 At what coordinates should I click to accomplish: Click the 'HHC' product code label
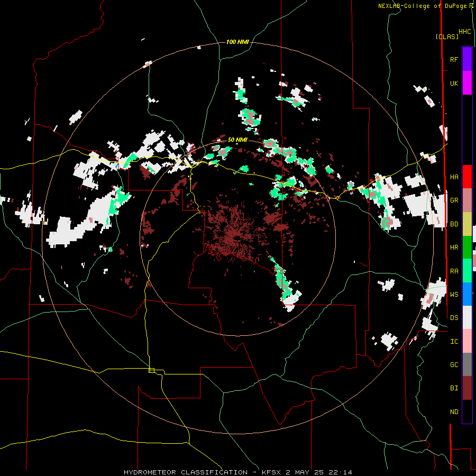[464, 32]
